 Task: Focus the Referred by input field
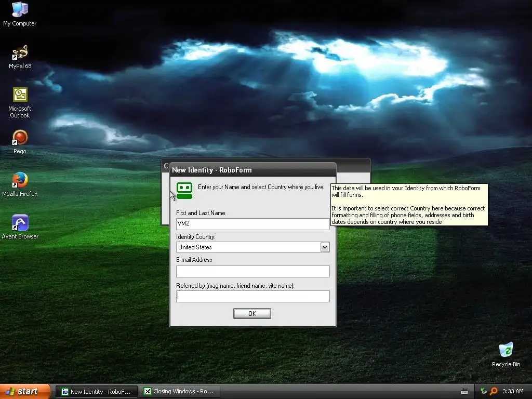tap(253, 296)
